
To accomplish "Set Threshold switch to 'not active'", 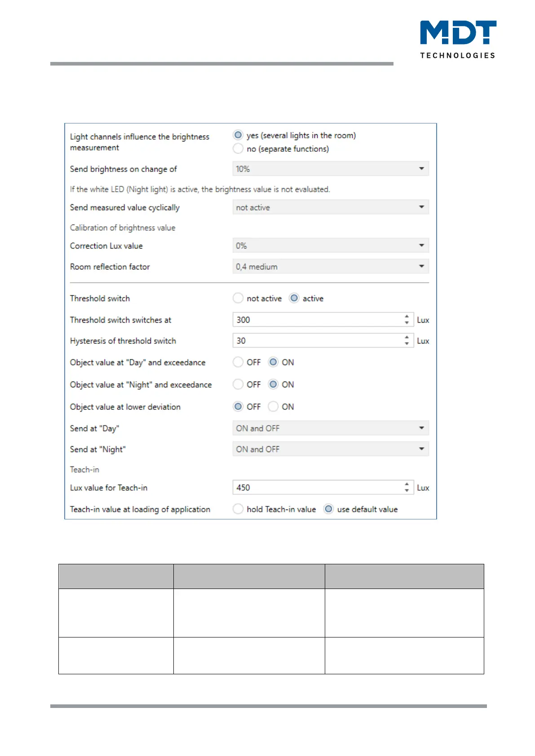I will (x=238, y=298).
